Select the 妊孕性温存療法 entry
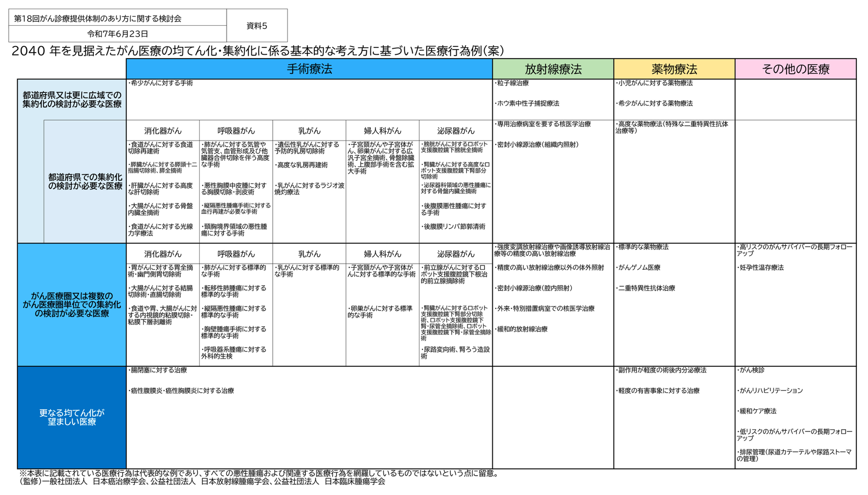The image size is (868, 495). 761,268
